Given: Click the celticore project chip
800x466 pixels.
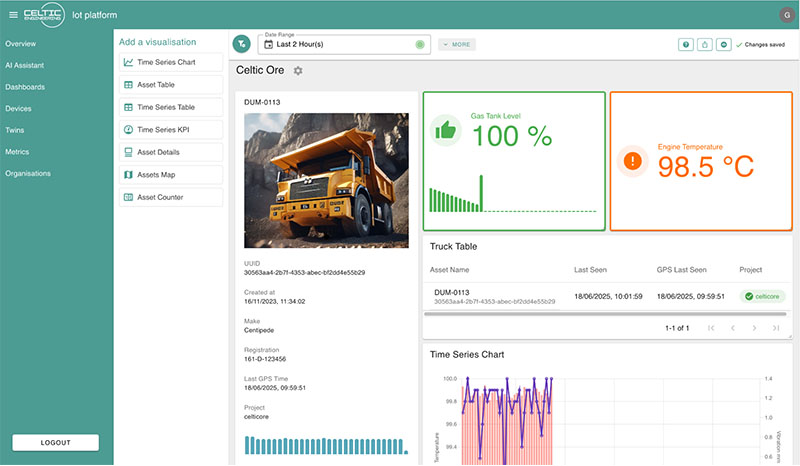Looking at the screenshot, I should tap(762, 296).
